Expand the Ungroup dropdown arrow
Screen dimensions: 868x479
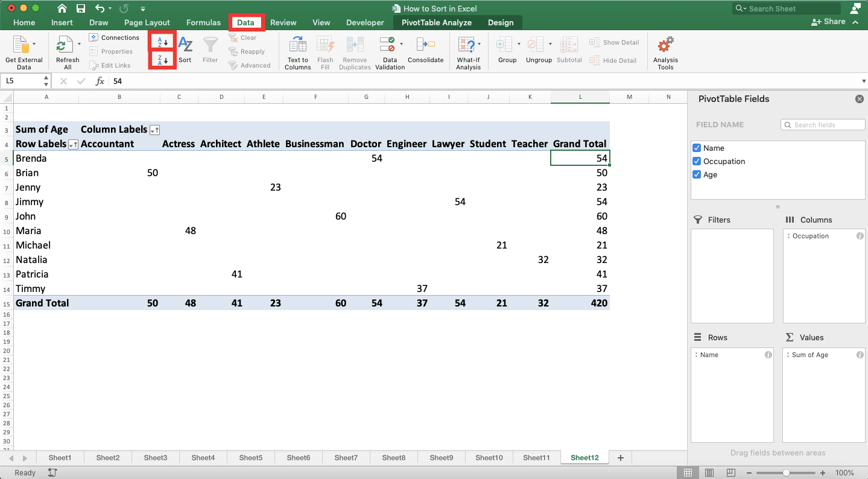tap(550, 44)
